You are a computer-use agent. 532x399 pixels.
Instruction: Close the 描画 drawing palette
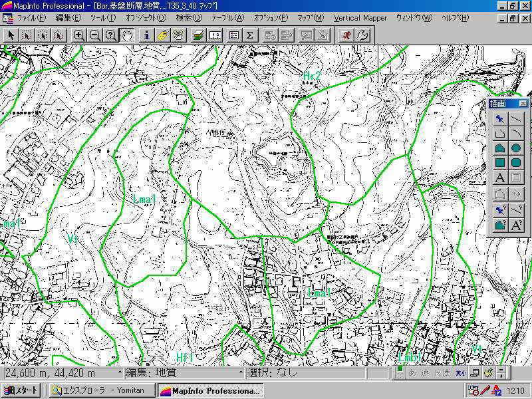523,104
